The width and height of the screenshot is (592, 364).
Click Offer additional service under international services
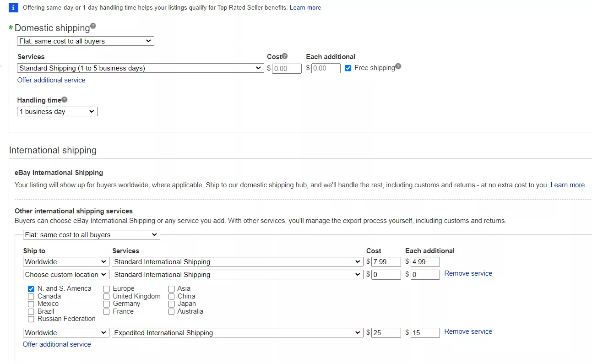(x=57, y=344)
